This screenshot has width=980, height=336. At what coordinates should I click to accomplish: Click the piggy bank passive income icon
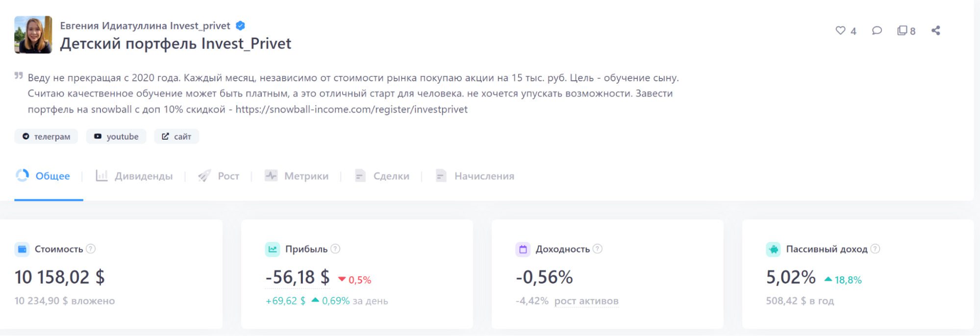[x=773, y=249]
